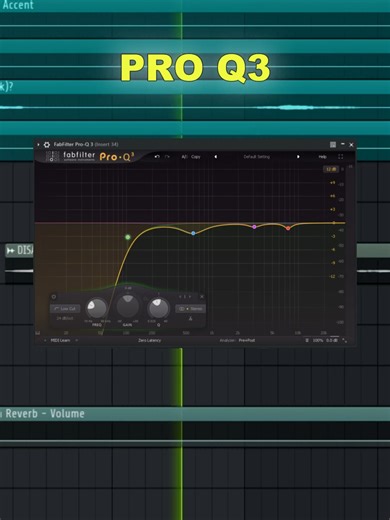Screen dimensions: 390x520
Task: Select the previous band arrow
Action: click(180, 297)
